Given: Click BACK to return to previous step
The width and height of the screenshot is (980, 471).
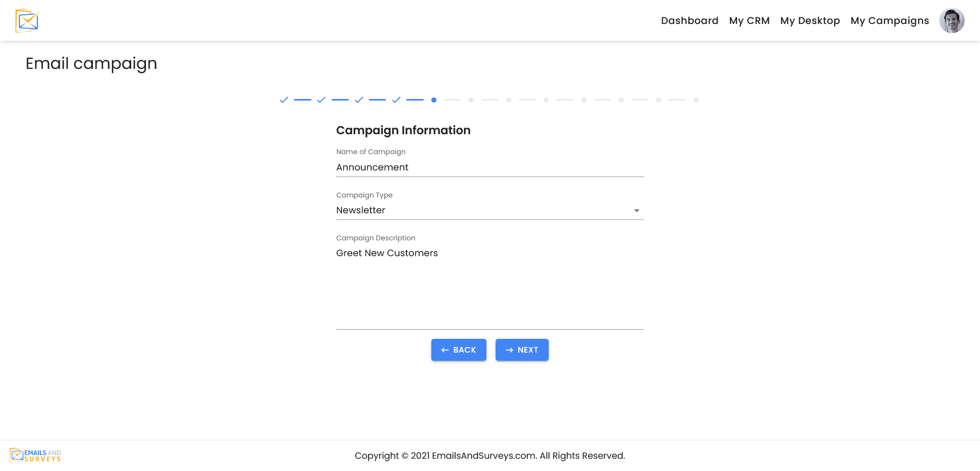Looking at the screenshot, I should pos(458,350).
